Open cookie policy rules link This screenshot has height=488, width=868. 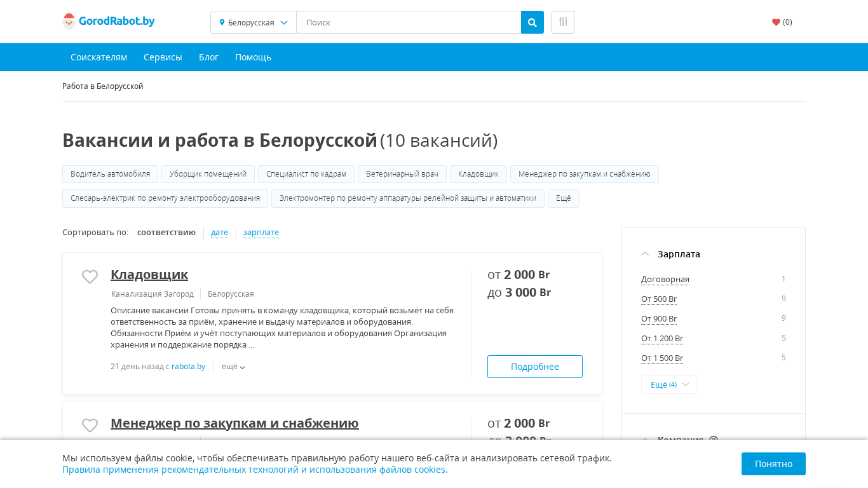(255, 470)
